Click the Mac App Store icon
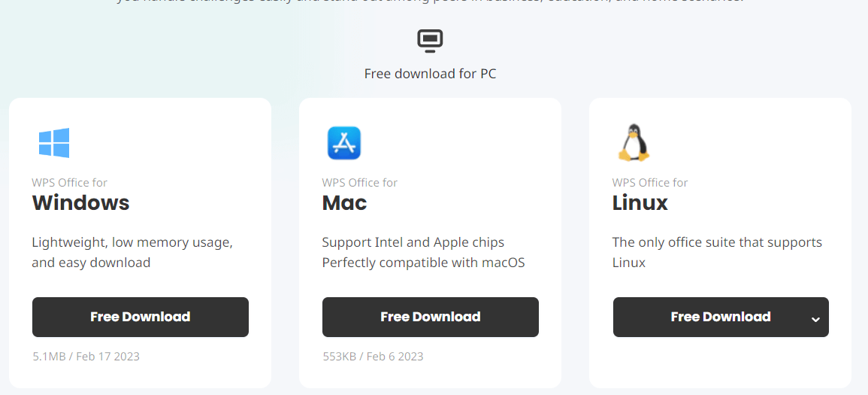This screenshot has height=395, width=868. [344, 143]
